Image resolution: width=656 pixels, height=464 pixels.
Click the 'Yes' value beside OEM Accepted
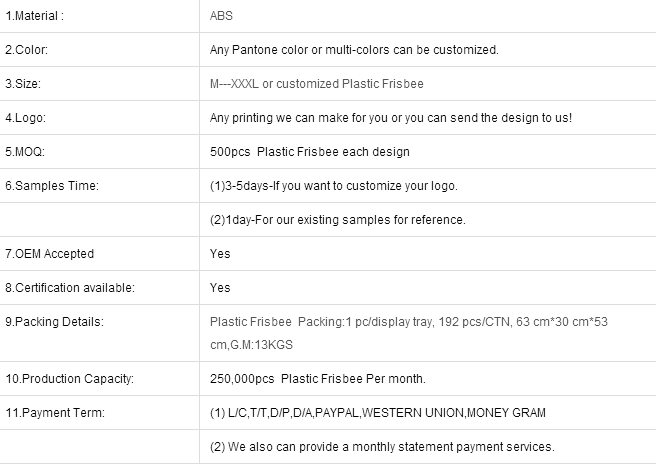220,254
